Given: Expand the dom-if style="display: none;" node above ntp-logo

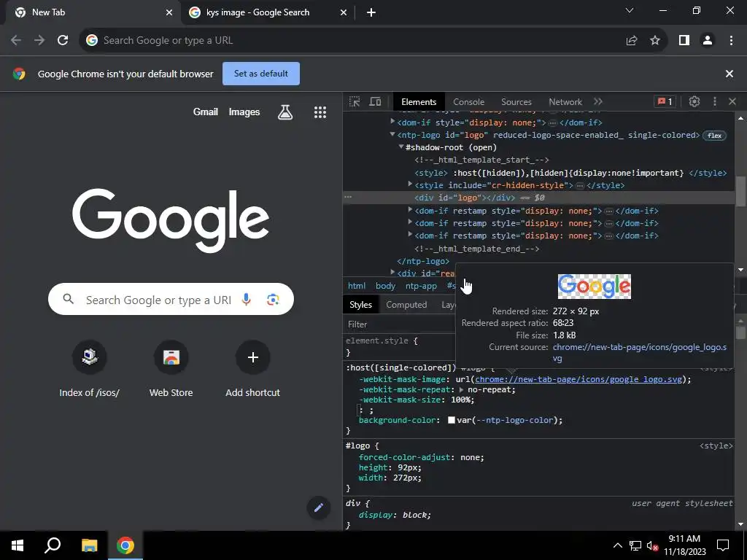Looking at the screenshot, I should click(x=392, y=122).
